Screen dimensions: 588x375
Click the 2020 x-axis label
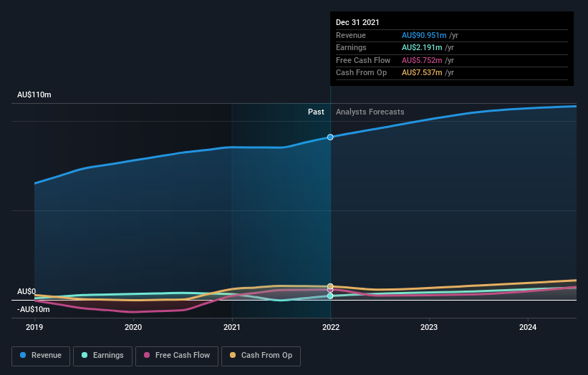point(133,327)
